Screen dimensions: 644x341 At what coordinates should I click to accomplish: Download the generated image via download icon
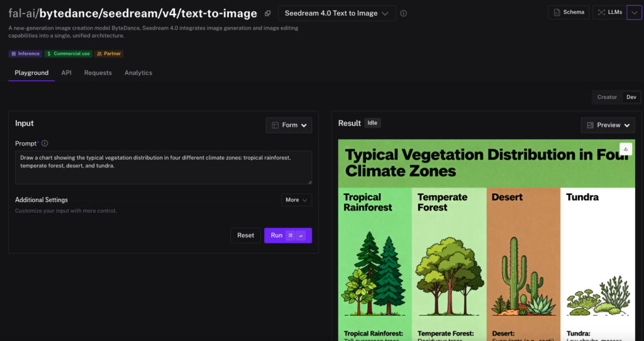625,149
